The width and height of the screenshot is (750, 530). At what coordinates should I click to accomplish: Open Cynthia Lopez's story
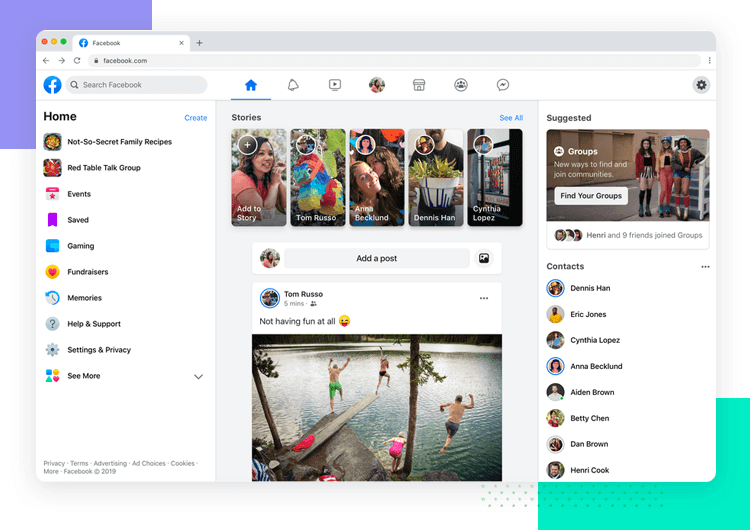pyautogui.click(x=495, y=177)
